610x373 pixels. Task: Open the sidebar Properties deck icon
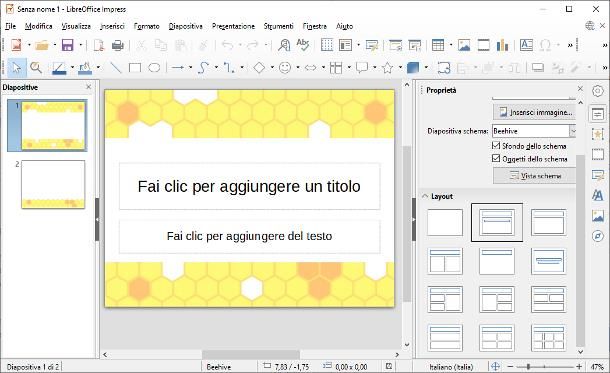[598, 114]
